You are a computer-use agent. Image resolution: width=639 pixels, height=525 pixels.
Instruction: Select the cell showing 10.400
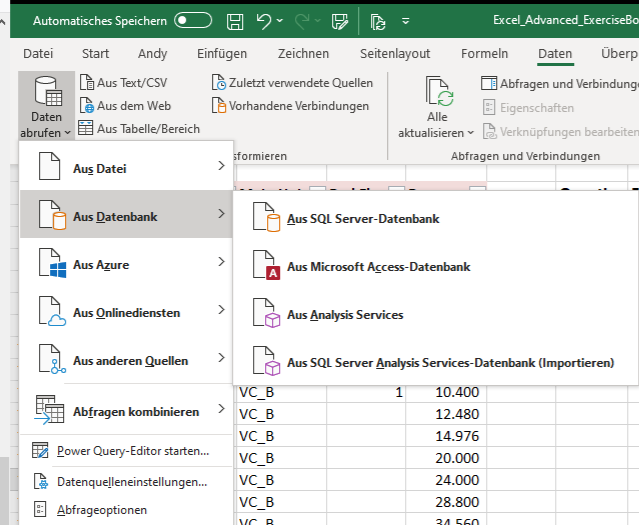[446, 392]
